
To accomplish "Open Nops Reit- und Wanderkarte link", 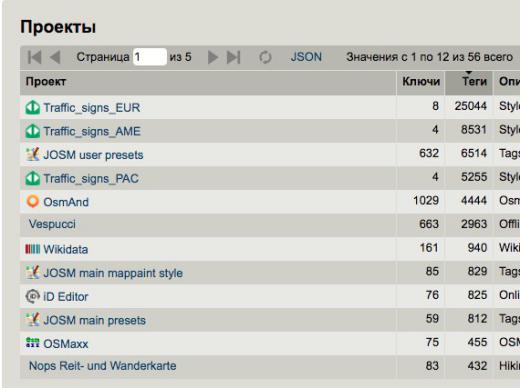I will 103,366.
